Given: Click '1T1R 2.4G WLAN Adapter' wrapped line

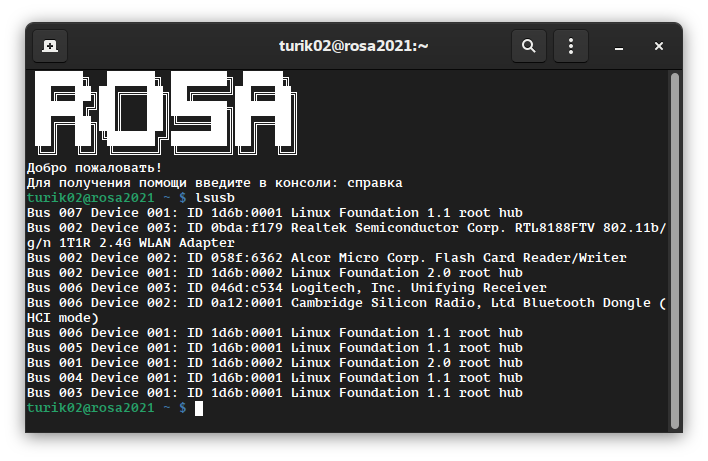Looking at the screenshot, I should (x=147, y=243).
